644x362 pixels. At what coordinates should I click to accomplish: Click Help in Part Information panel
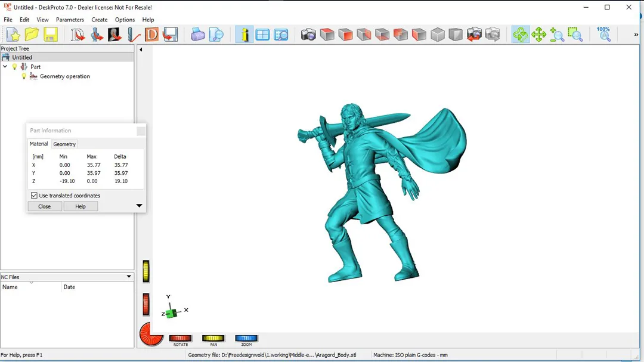(x=80, y=206)
